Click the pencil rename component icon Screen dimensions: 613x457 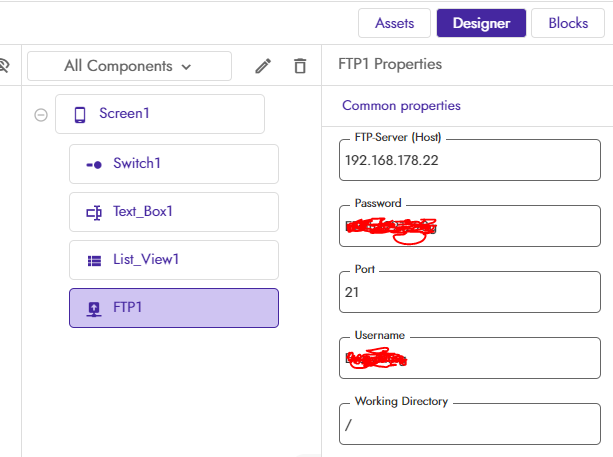coord(263,66)
